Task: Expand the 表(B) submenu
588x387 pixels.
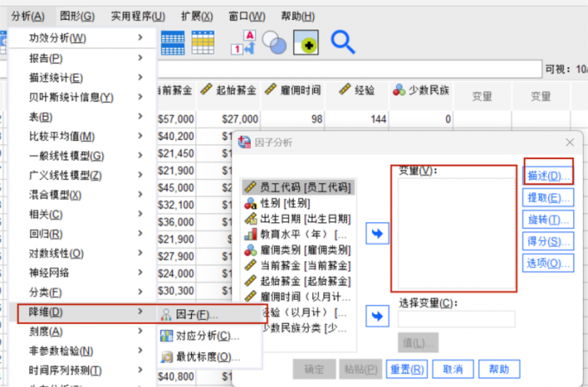Action: coord(82,117)
